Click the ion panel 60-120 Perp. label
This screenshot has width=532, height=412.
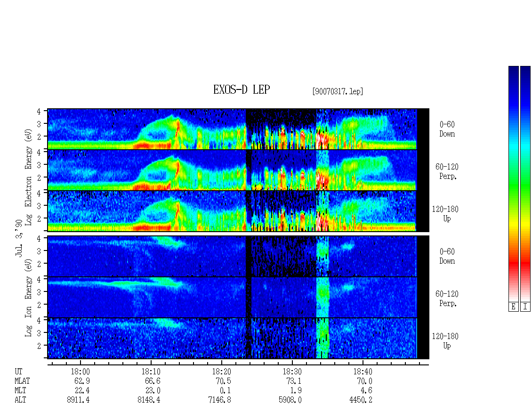coord(447,299)
